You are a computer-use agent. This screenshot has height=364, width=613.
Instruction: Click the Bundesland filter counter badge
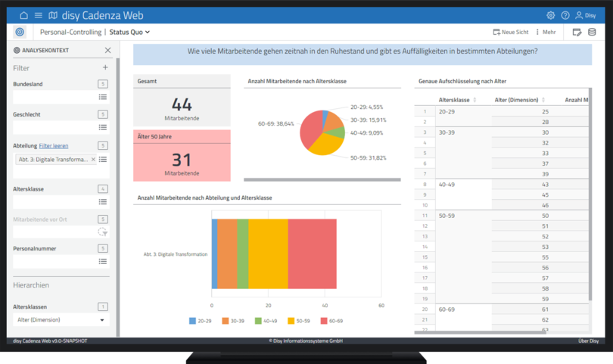pyautogui.click(x=103, y=84)
